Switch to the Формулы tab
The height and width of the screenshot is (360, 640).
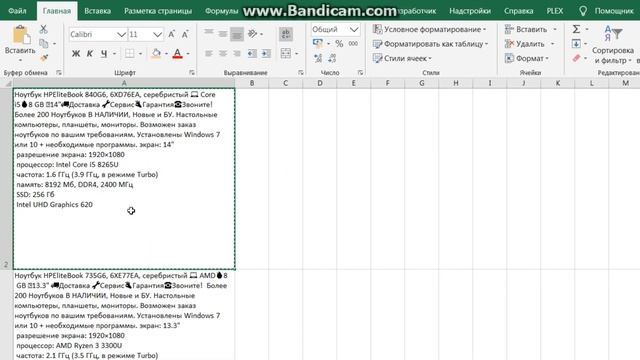tap(222, 11)
